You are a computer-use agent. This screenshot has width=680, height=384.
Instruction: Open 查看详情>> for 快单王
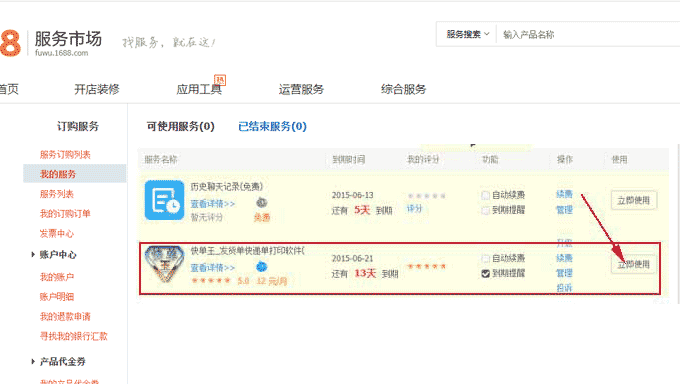pyautogui.click(x=212, y=267)
